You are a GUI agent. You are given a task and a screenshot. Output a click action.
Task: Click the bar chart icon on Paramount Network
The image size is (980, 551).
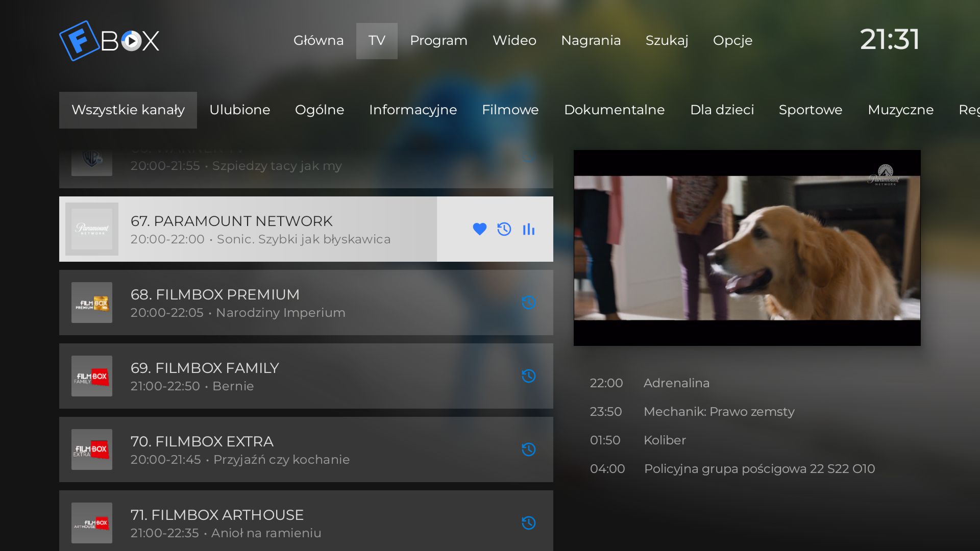(528, 229)
